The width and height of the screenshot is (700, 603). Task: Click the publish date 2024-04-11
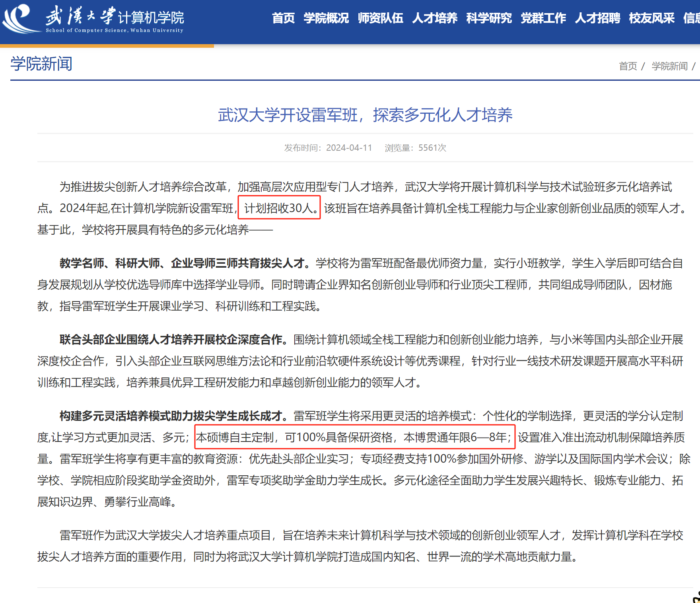coord(349,148)
